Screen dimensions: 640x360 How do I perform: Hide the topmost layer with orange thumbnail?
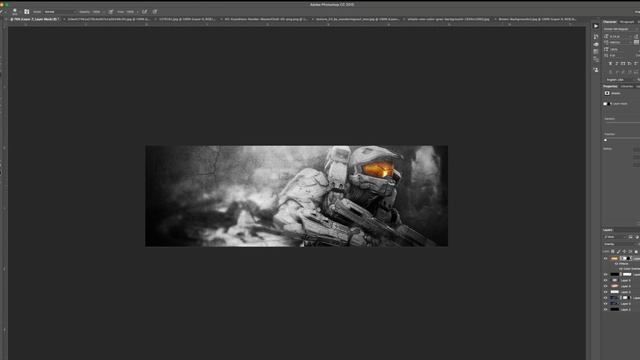[606, 258]
